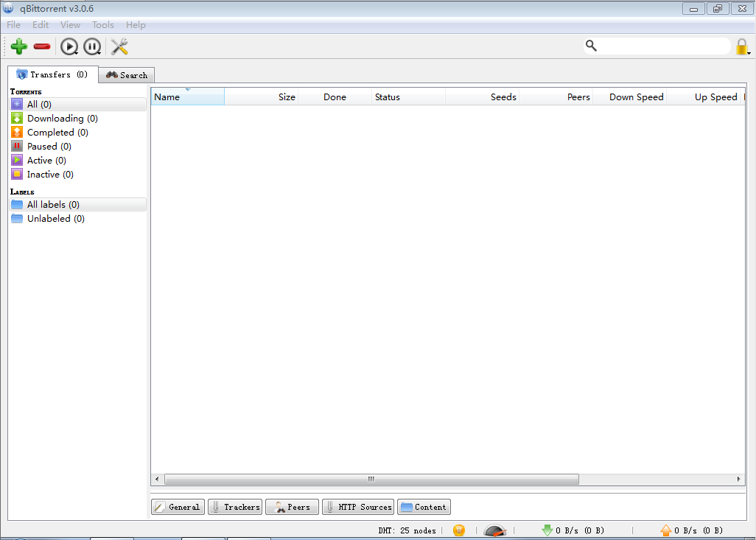The width and height of the screenshot is (756, 540).
Task: Click the green plus Add torrent icon
Action: click(x=19, y=46)
